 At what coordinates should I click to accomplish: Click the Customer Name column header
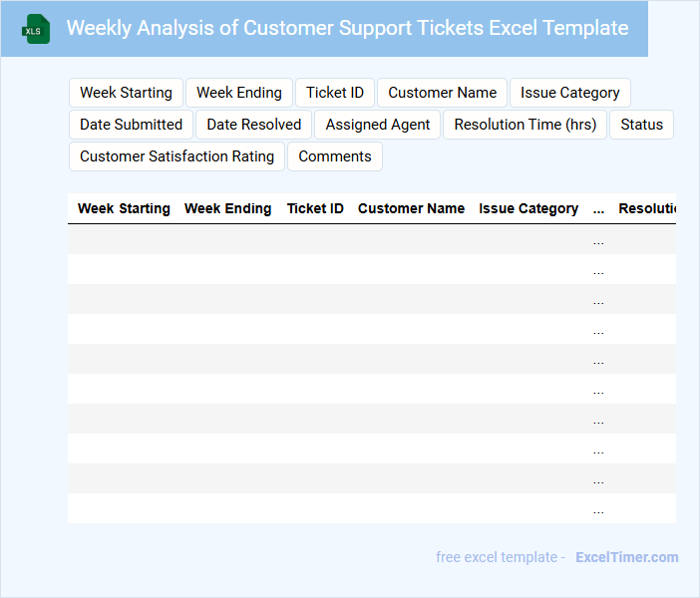click(411, 209)
